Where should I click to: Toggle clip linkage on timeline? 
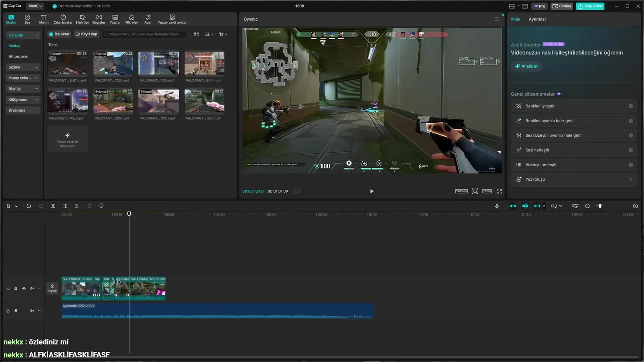537,206
